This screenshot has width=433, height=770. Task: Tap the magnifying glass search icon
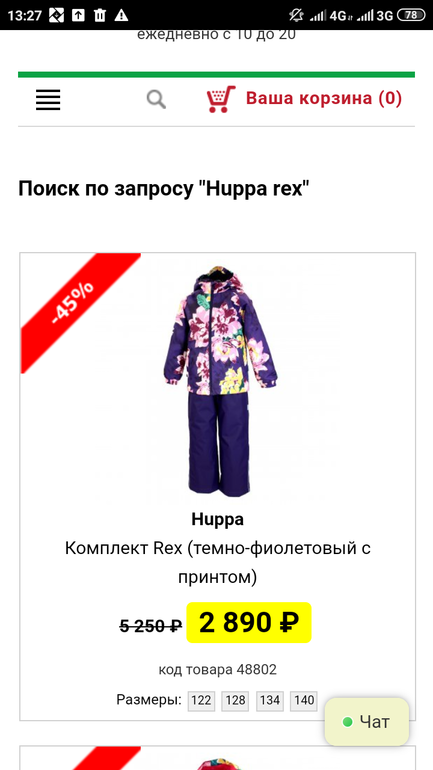(x=156, y=100)
